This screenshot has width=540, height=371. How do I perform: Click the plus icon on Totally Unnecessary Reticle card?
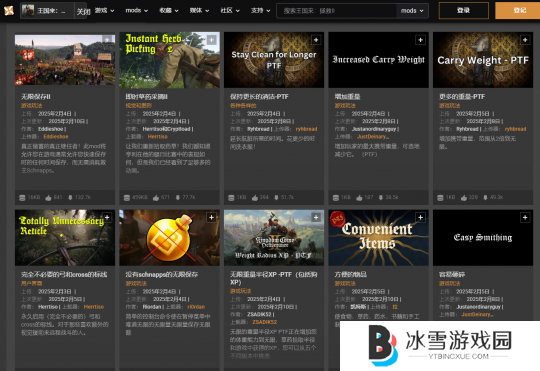tap(107, 217)
